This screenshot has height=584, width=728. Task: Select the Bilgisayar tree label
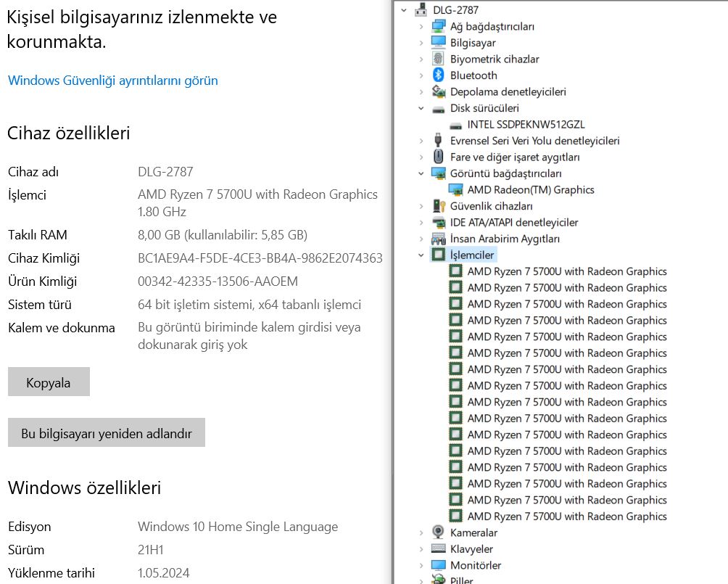[x=473, y=43]
